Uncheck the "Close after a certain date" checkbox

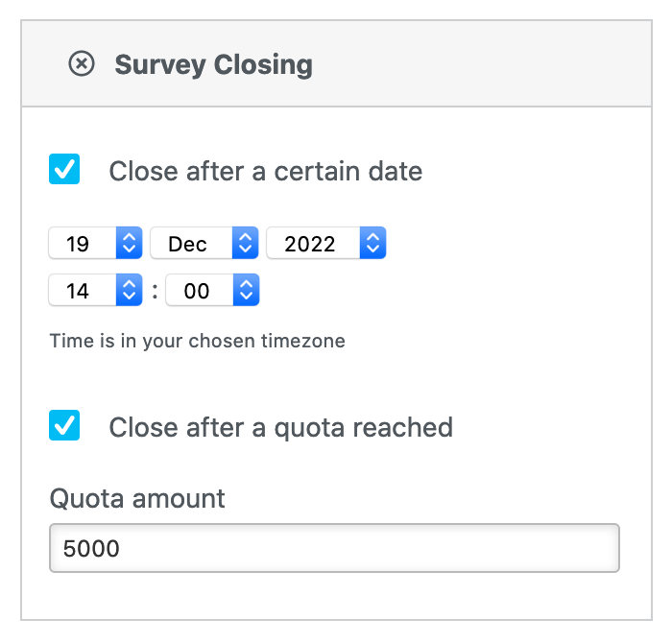64,170
